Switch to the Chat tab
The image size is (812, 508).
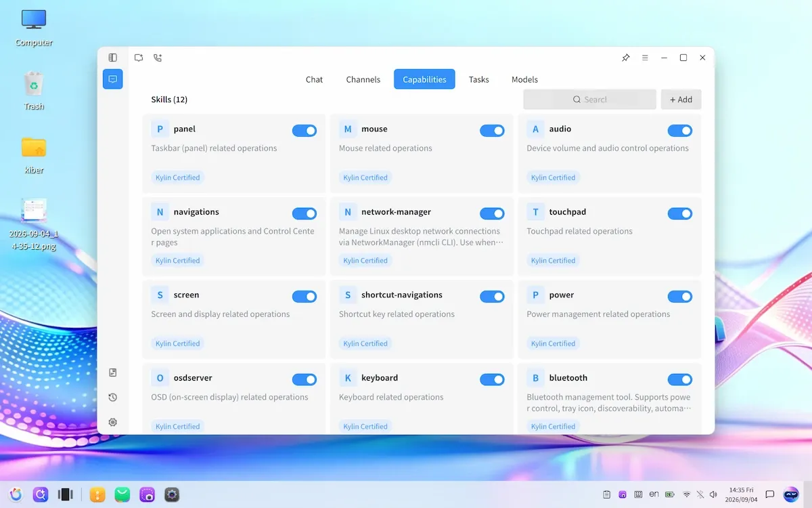[x=314, y=79]
